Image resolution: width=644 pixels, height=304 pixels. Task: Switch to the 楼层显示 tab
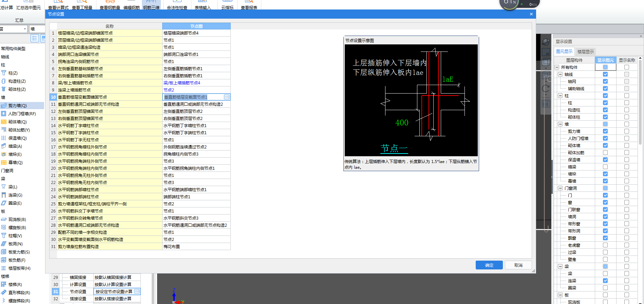click(x=586, y=52)
